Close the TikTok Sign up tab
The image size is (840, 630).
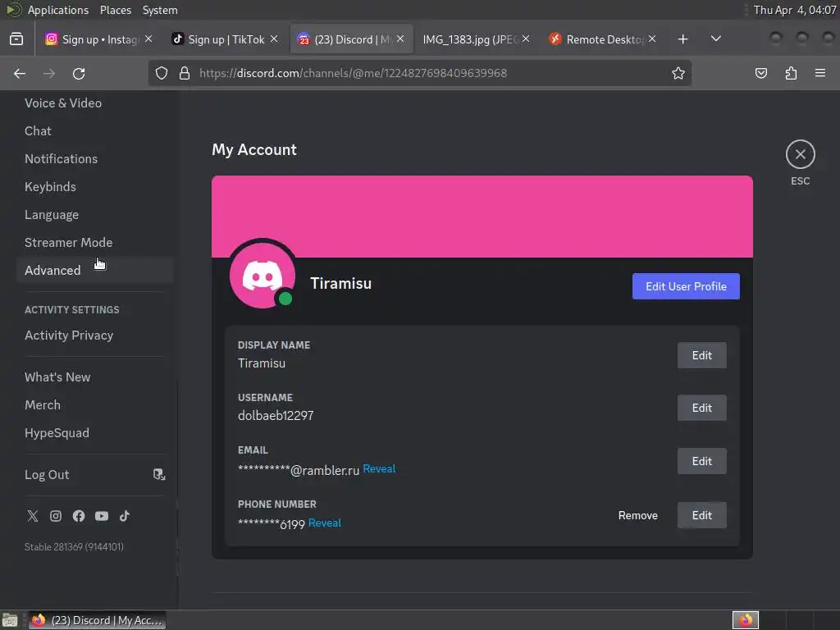point(274,39)
